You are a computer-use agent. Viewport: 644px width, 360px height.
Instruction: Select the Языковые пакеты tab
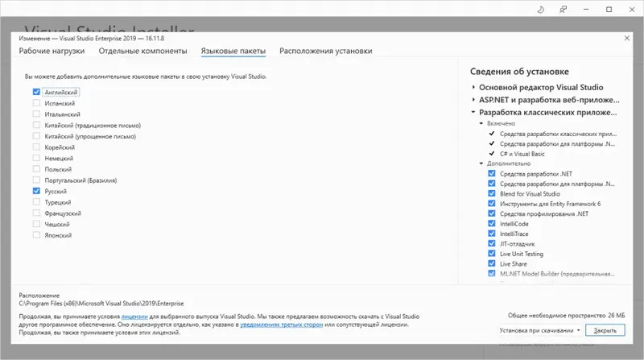[233, 51]
